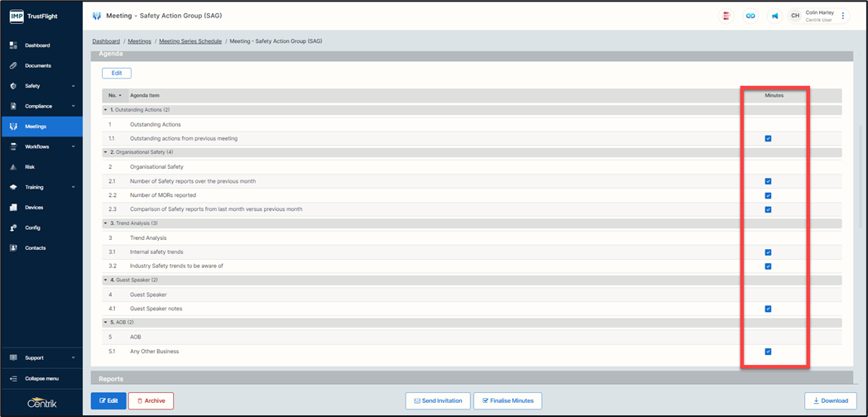Open Risk section in the sidebar
The width and height of the screenshot is (868, 417).
pos(30,167)
